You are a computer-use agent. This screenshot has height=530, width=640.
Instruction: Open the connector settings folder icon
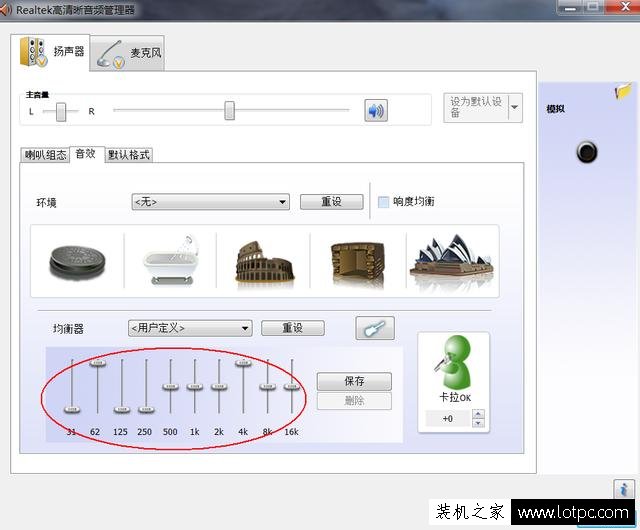623,91
